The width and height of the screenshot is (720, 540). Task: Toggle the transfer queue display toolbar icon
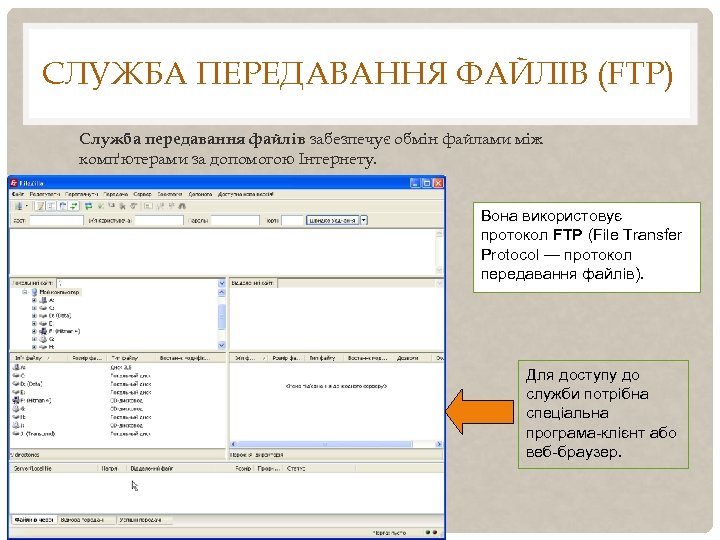73,206
